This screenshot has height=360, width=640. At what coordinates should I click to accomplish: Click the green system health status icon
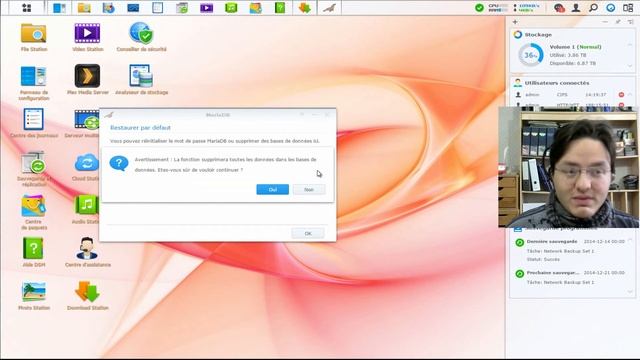(x=480, y=8)
